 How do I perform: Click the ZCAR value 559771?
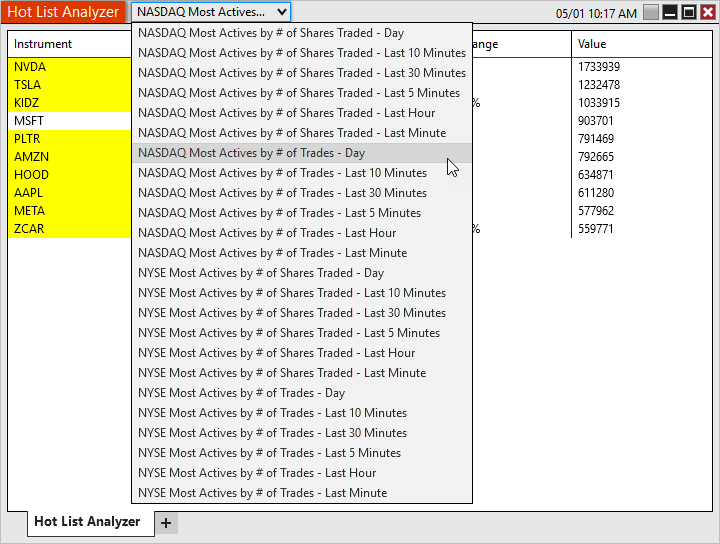[596, 229]
